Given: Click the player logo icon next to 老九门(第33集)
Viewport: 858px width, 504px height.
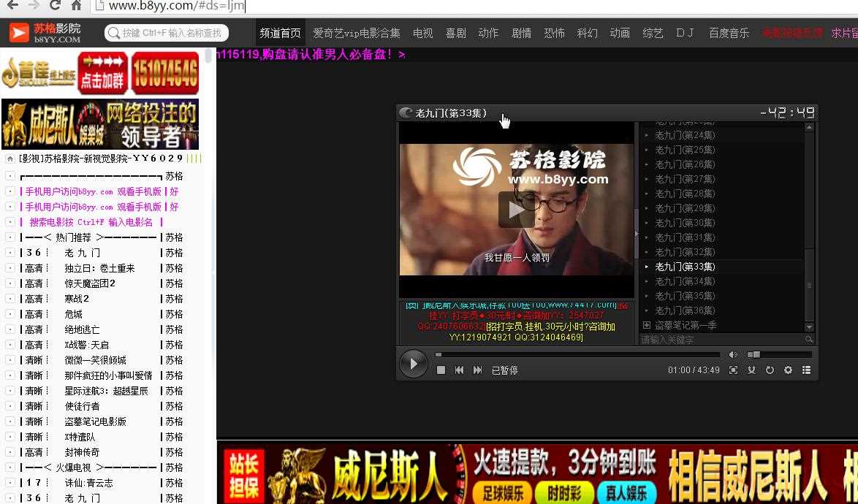Looking at the screenshot, I should point(406,112).
